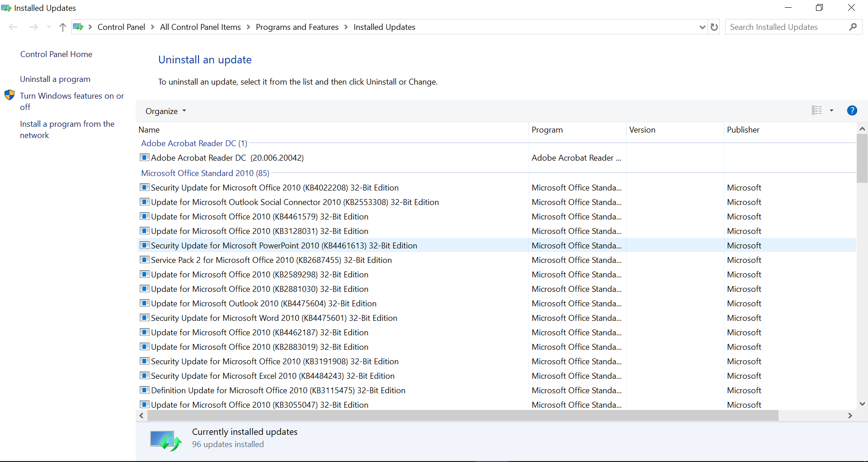Click the Windows features on or off shield text's 'off'
Image resolution: width=868 pixels, height=462 pixels.
[x=25, y=107]
